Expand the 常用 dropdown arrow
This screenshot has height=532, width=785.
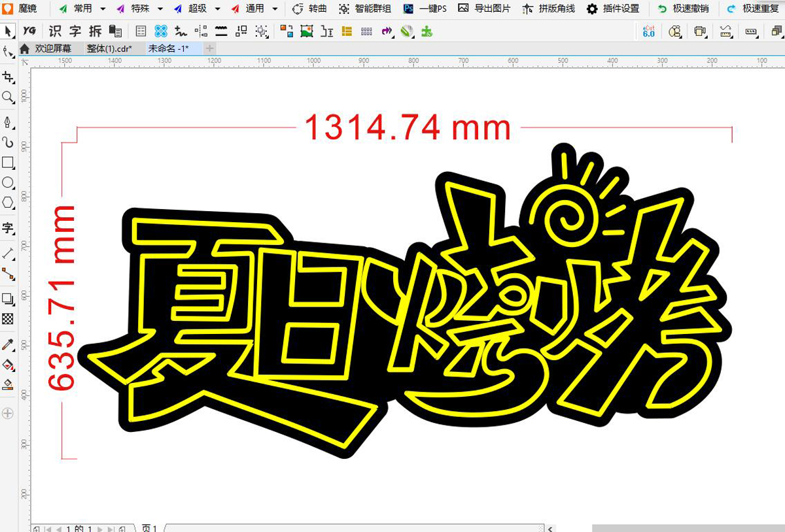(x=103, y=9)
